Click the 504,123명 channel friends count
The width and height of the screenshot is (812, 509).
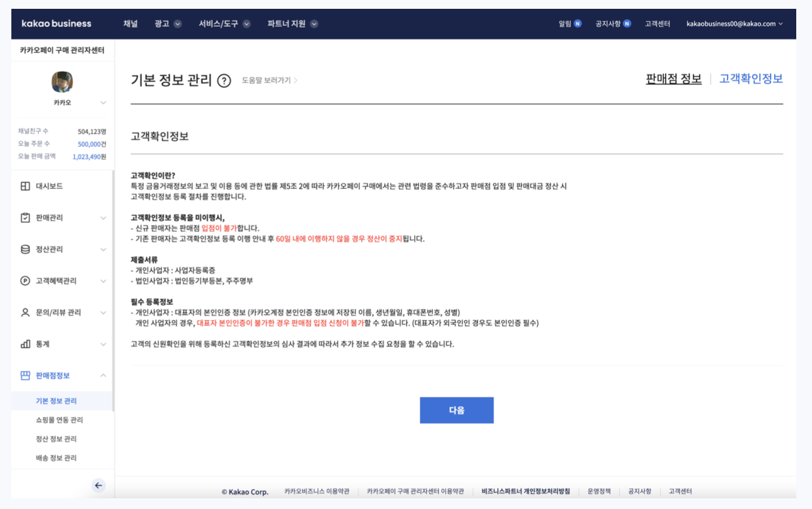(92, 132)
